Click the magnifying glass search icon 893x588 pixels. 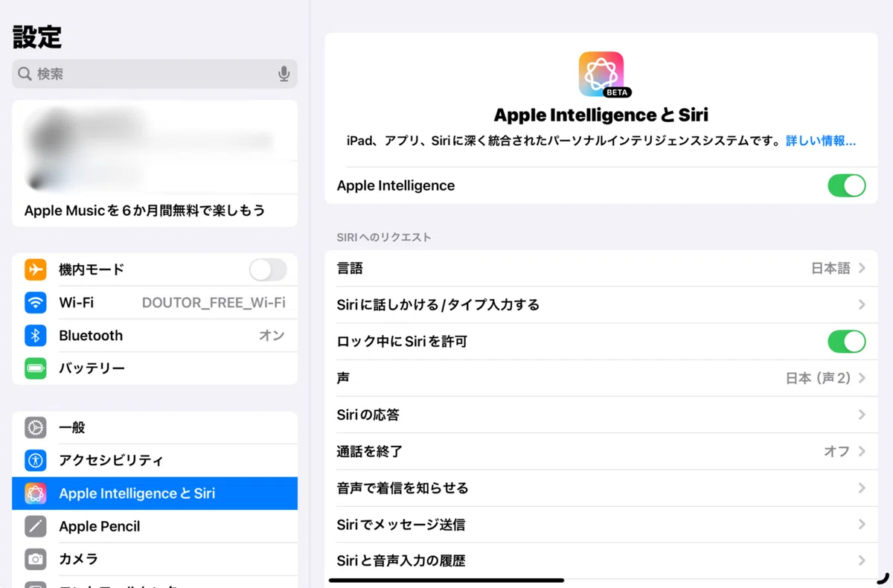pos(25,74)
